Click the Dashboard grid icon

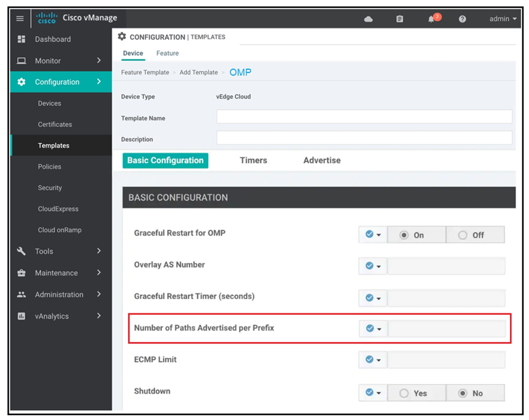tap(22, 39)
